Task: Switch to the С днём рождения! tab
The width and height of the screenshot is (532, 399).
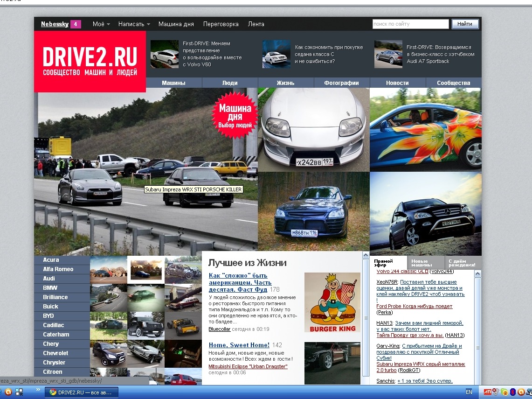Action: point(462,263)
